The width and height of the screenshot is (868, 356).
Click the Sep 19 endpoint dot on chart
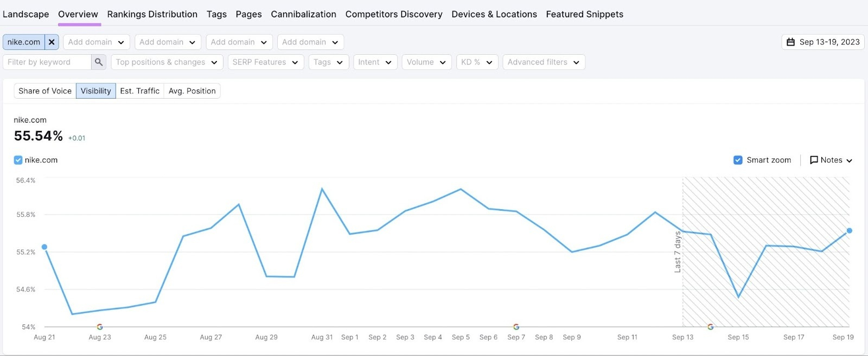850,231
